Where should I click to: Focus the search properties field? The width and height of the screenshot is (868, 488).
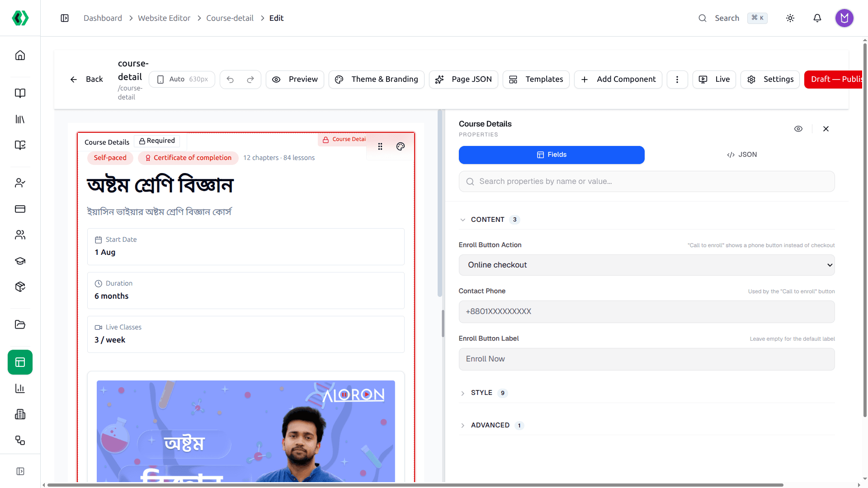point(646,182)
